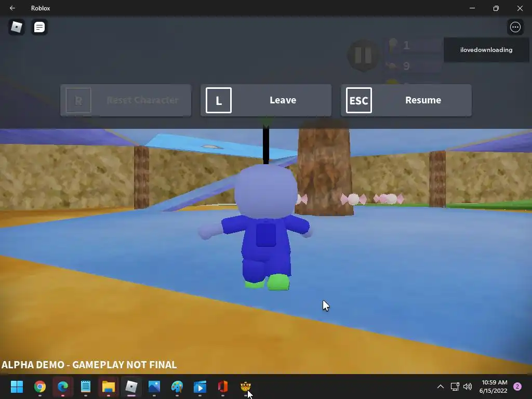
Task: Open the nerd-face emoji taskbar app
Action: click(245, 387)
